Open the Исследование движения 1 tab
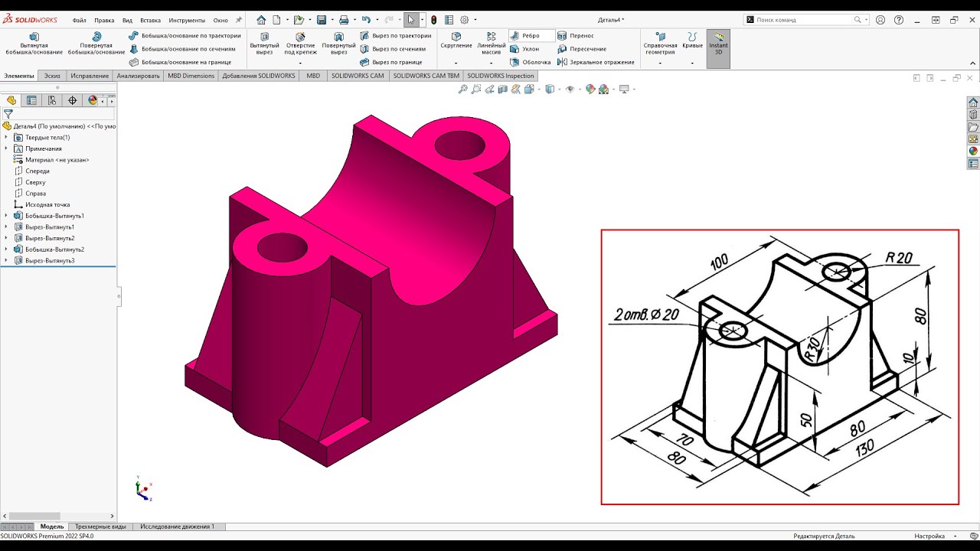The image size is (980, 551). pyautogui.click(x=177, y=527)
